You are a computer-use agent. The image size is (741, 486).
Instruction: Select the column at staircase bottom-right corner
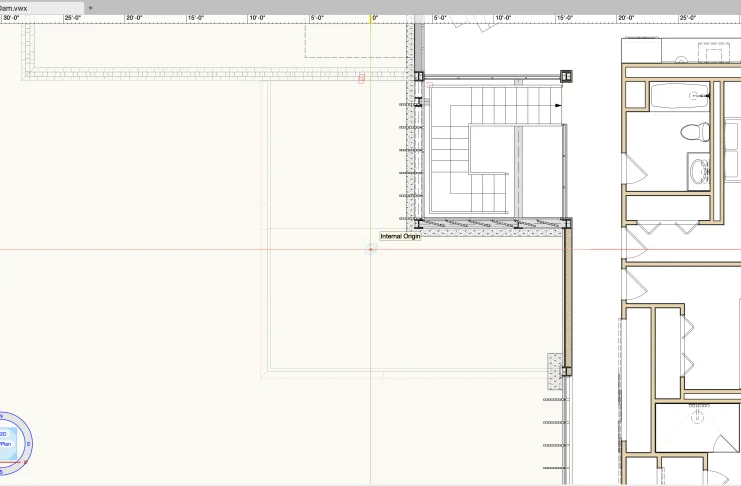click(566, 224)
